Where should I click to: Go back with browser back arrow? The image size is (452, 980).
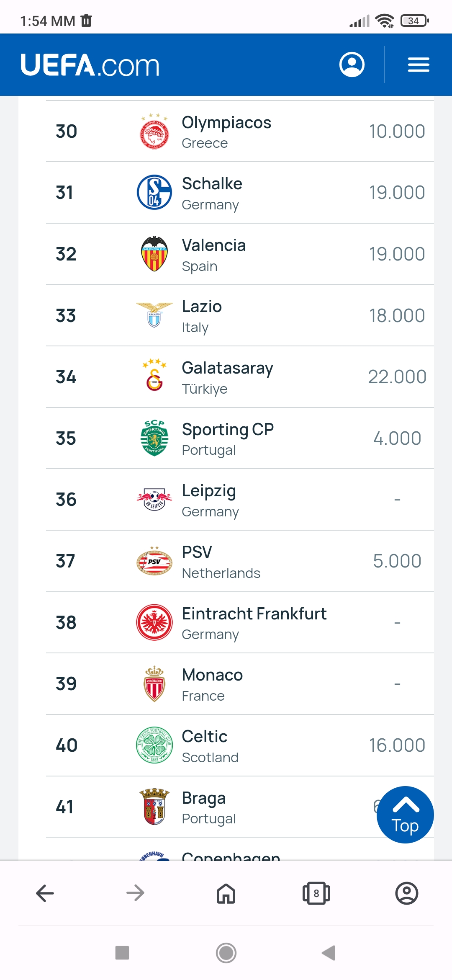pos(45,893)
